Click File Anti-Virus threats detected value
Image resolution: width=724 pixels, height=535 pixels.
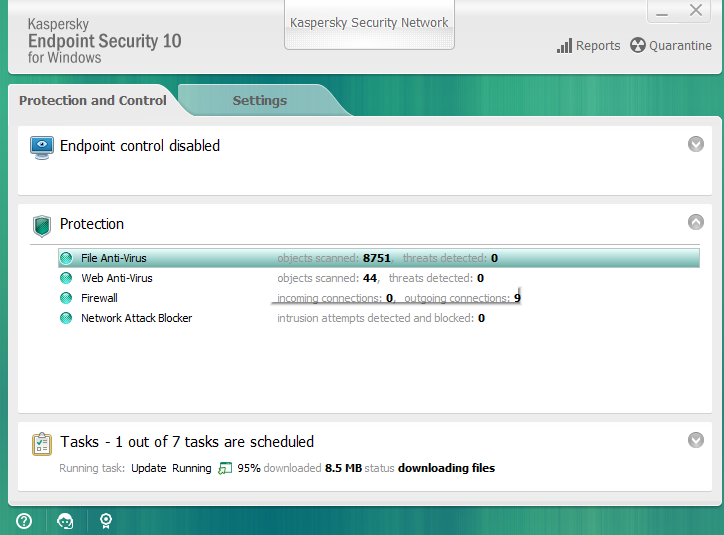(x=495, y=258)
